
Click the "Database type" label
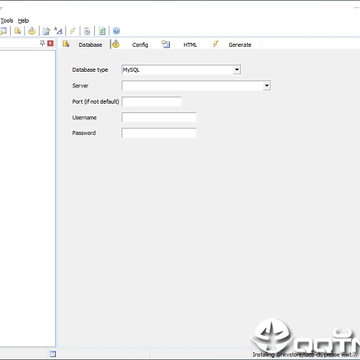click(x=90, y=70)
